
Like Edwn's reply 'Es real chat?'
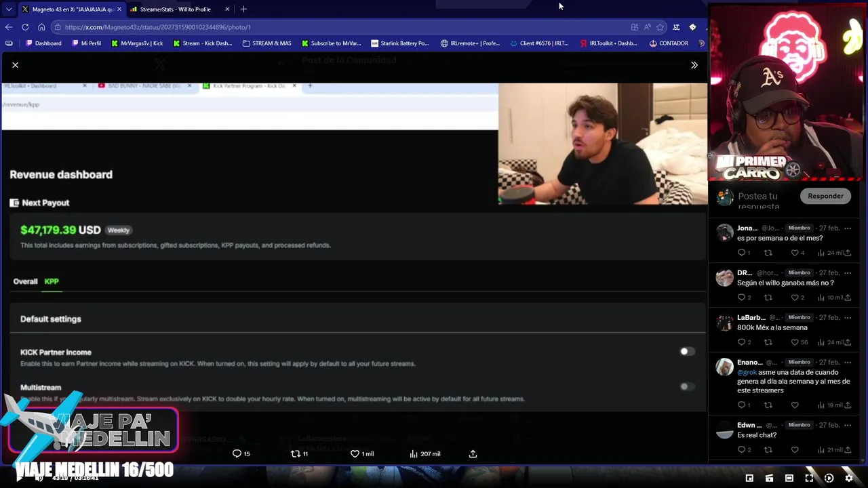(x=795, y=449)
